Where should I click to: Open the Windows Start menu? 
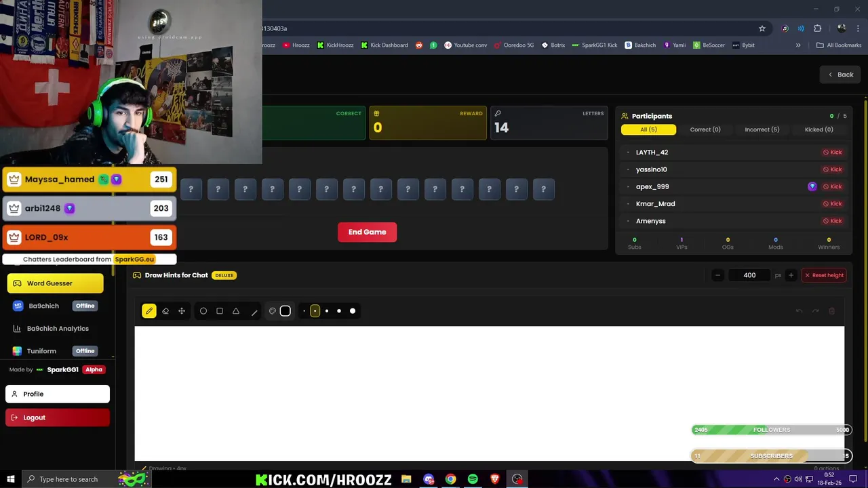tap(10, 479)
